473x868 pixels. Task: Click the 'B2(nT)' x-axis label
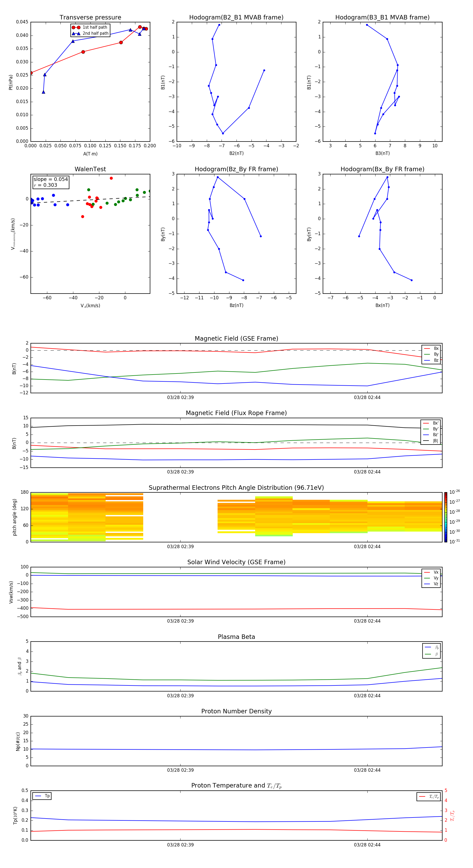pyautogui.click(x=236, y=153)
